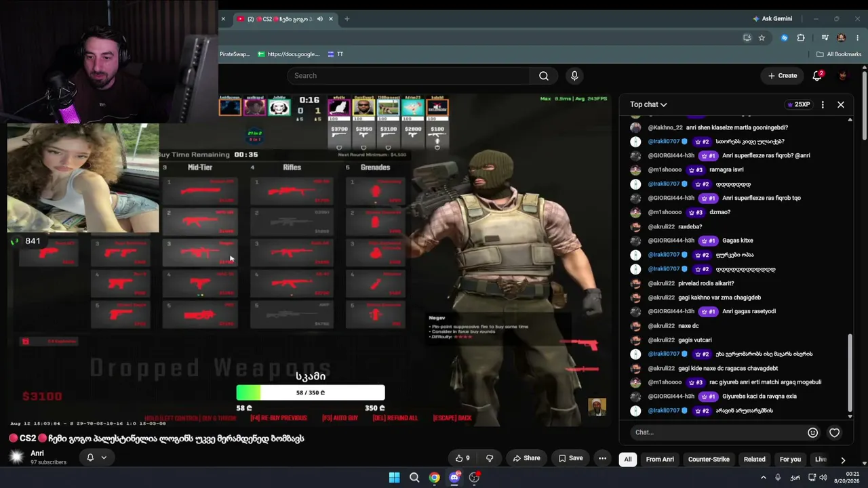The image size is (868, 488).
Task: Select the Counter-Strike chip
Action: pos(709,460)
